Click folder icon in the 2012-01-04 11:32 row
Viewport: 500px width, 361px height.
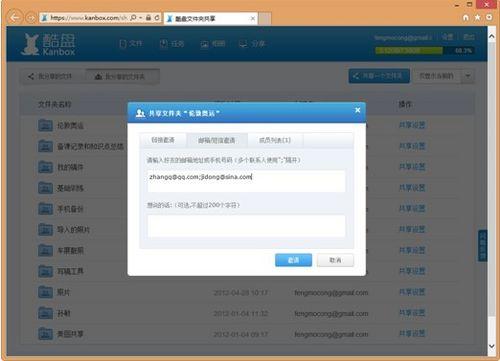45,313
